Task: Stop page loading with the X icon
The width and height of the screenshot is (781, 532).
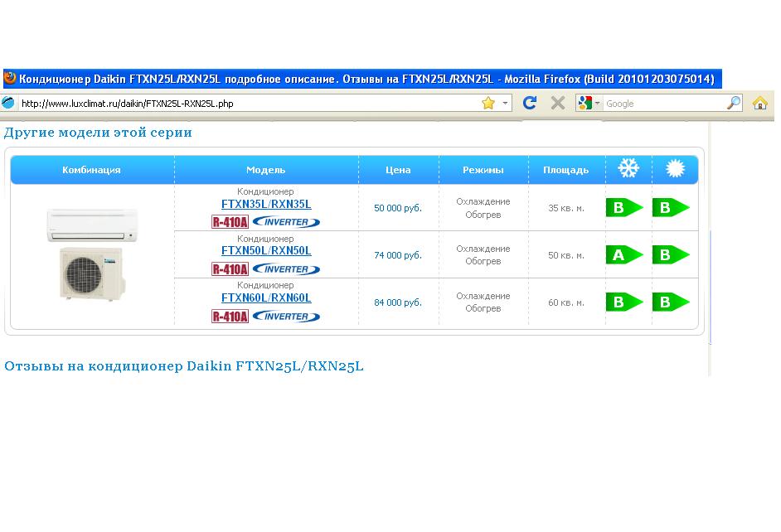Action: pos(558,103)
